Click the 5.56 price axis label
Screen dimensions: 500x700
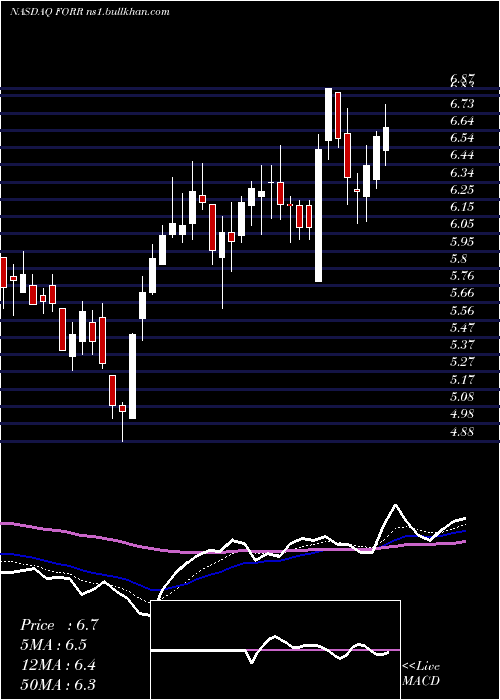[x=462, y=310]
